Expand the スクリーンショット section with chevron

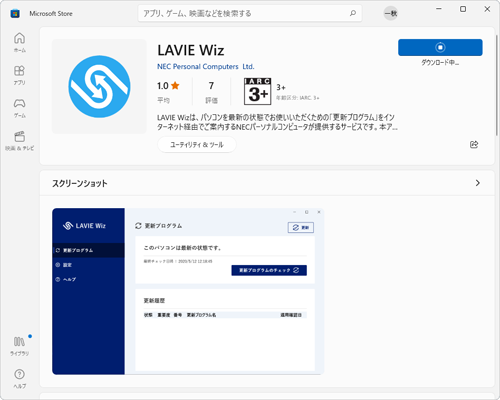pos(478,183)
